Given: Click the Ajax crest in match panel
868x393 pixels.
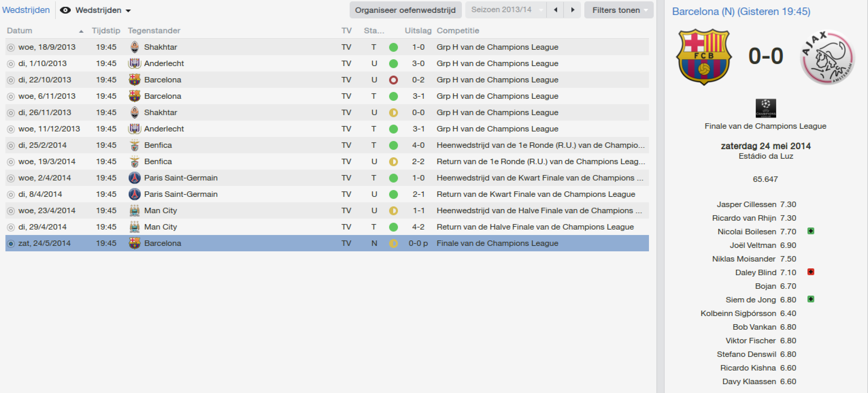Looking at the screenshot, I should point(828,57).
